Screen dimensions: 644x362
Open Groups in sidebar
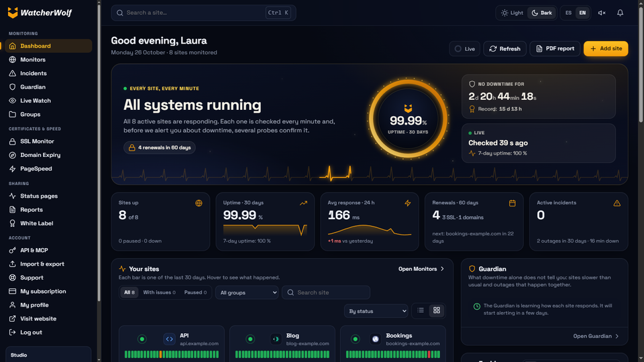point(48,114)
